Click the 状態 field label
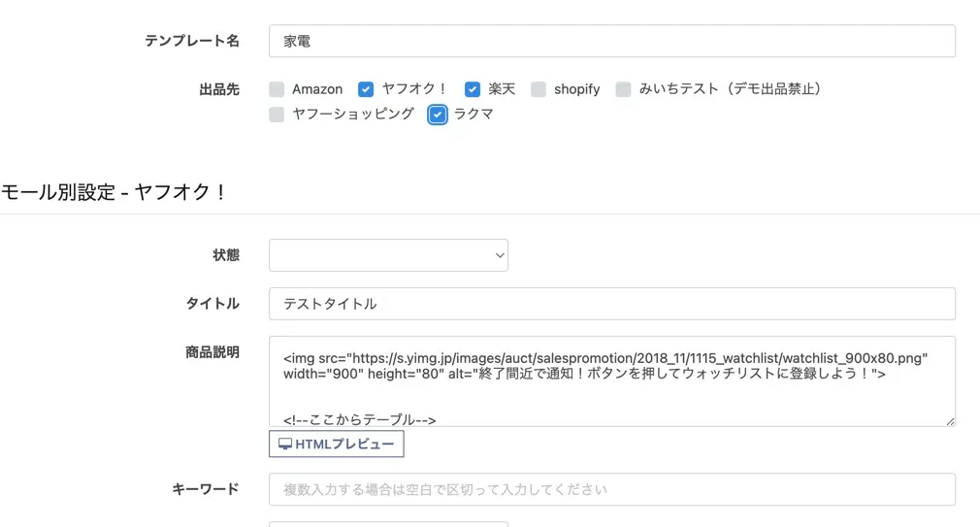Image resolution: width=980 pixels, height=527 pixels. click(x=225, y=255)
